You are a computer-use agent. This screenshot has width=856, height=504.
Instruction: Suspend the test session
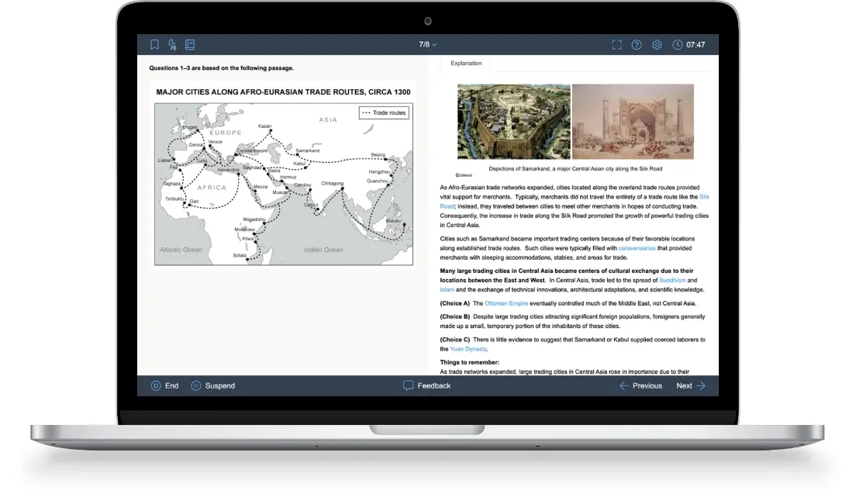pyautogui.click(x=212, y=385)
